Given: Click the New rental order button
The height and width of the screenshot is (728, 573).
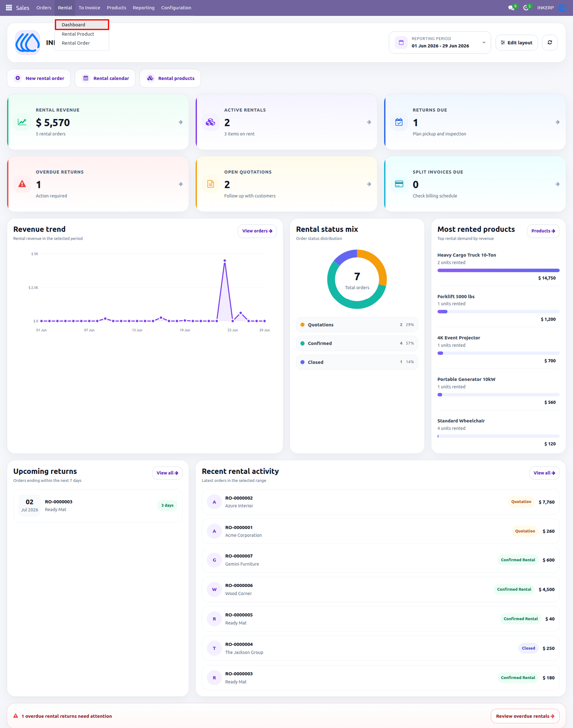Looking at the screenshot, I should coord(39,78).
